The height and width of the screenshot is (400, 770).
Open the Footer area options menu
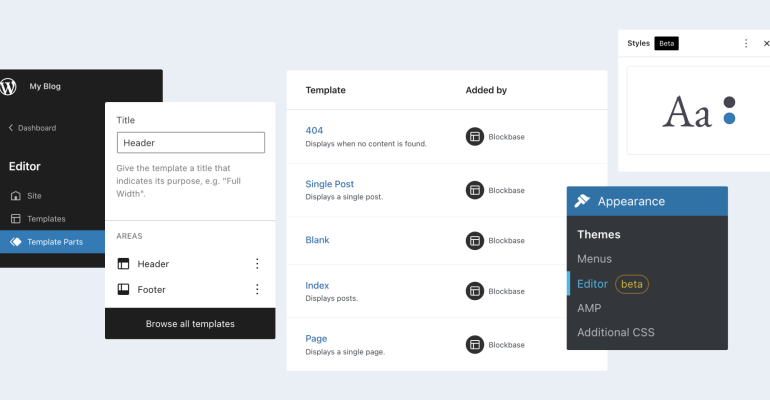click(x=257, y=290)
